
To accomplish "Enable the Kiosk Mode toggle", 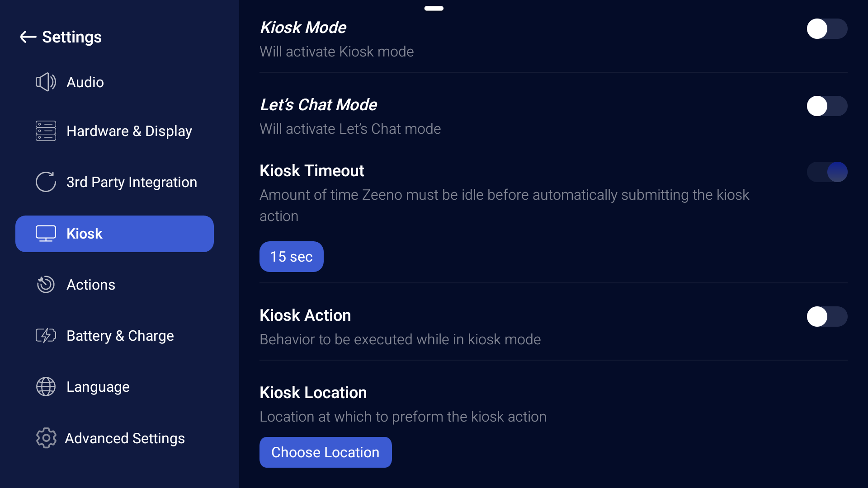I will point(827,29).
